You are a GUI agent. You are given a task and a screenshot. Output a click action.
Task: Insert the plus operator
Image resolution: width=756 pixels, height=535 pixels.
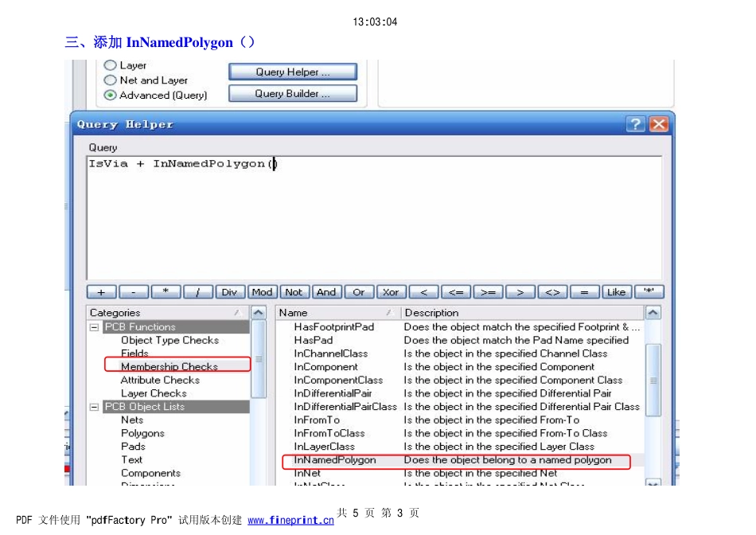101,292
